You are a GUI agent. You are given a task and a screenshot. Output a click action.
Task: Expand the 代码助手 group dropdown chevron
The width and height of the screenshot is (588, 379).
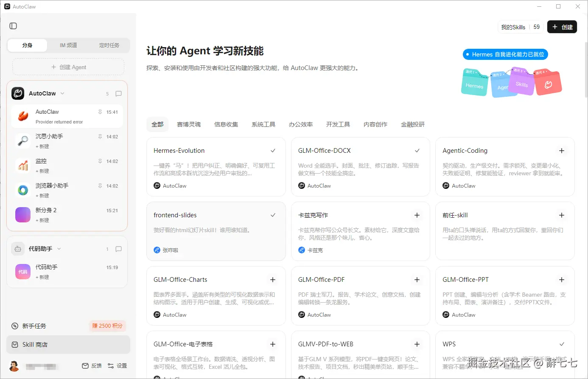tap(59, 249)
